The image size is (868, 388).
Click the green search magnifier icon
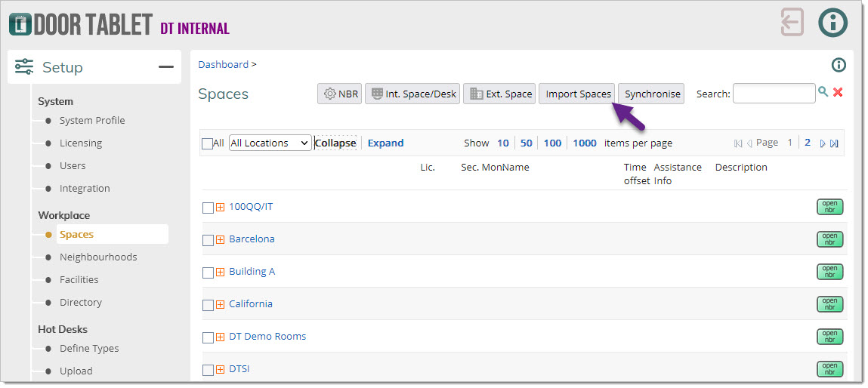[823, 92]
